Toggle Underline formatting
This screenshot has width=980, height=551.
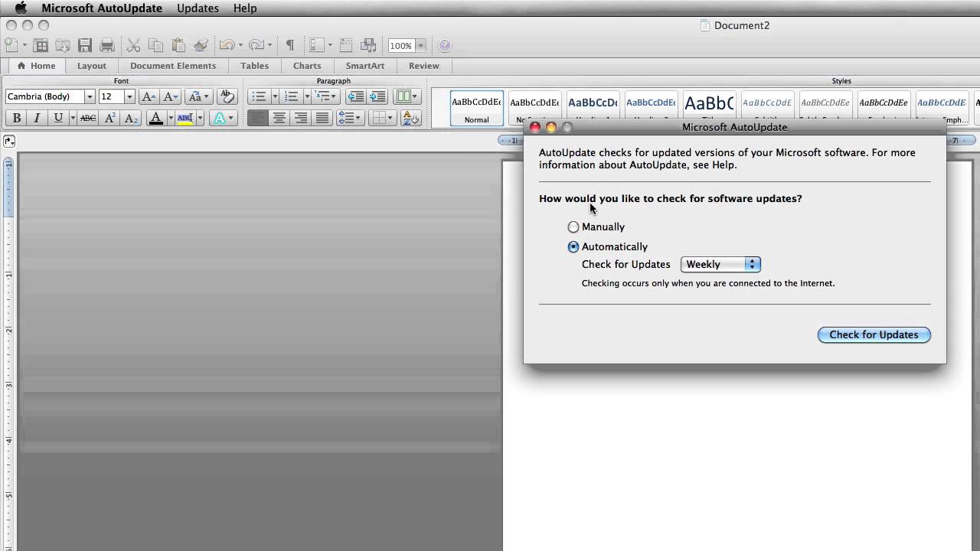point(58,118)
